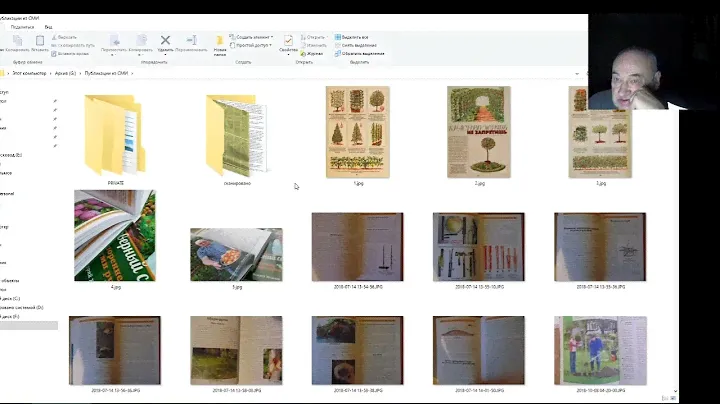Click the Rename (Переименовать) icon
The image size is (720, 404).
pos(191,42)
